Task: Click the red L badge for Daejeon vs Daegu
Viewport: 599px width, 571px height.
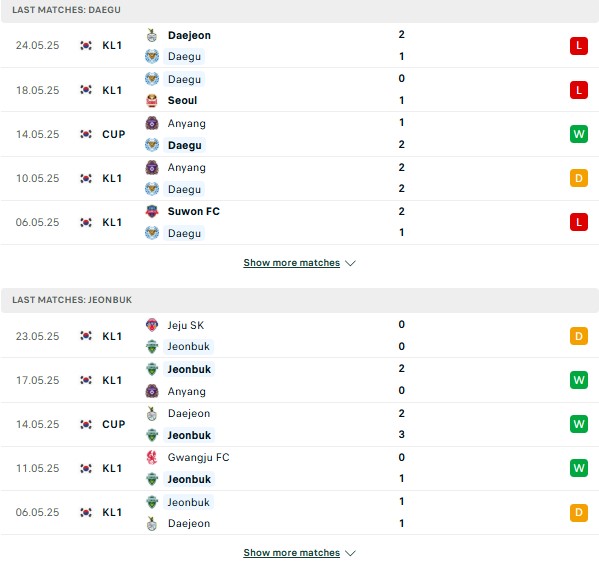Action: (578, 46)
